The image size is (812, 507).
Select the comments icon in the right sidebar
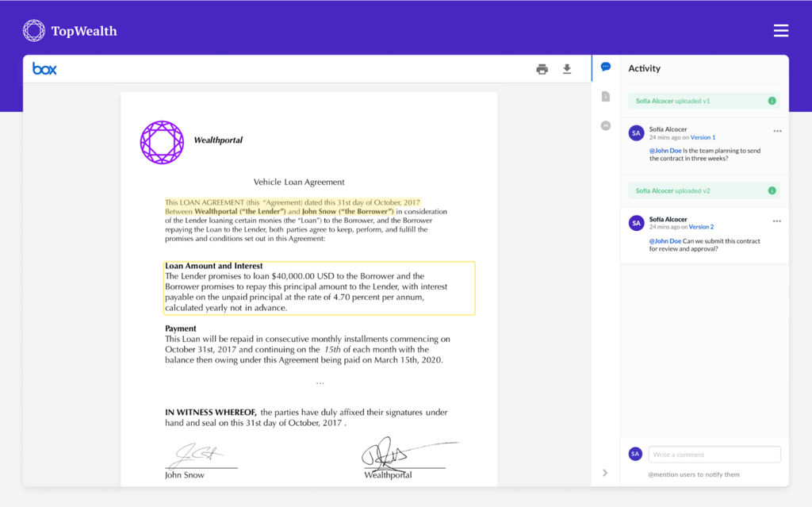point(605,67)
